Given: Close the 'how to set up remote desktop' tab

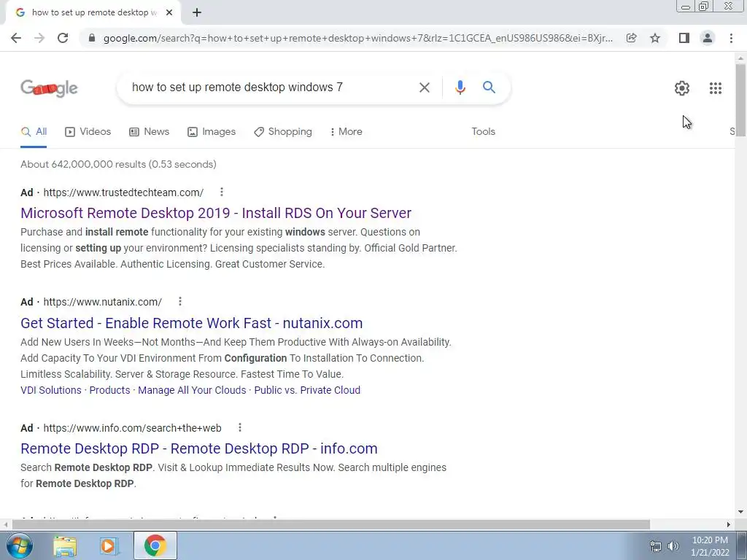Looking at the screenshot, I should click(x=169, y=13).
